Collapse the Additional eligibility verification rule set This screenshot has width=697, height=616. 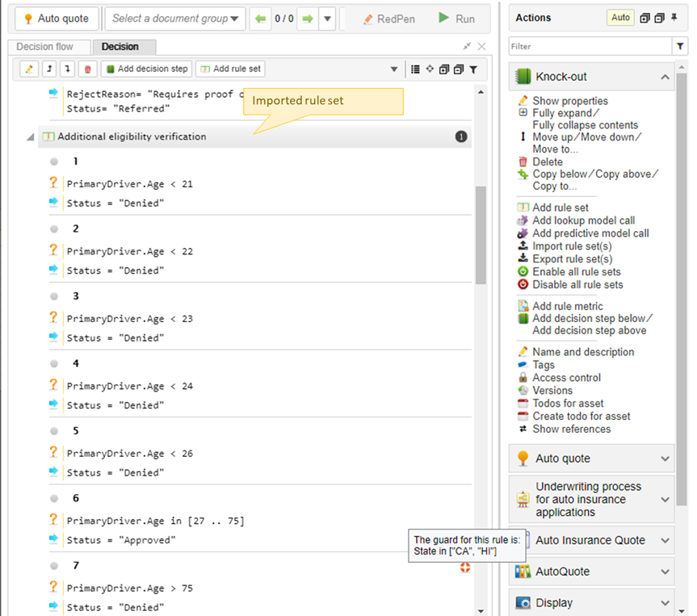[31, 137]
